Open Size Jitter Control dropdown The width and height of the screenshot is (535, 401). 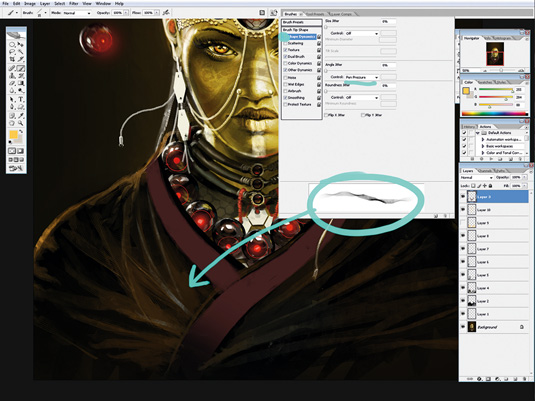click(x=362, y=33)
